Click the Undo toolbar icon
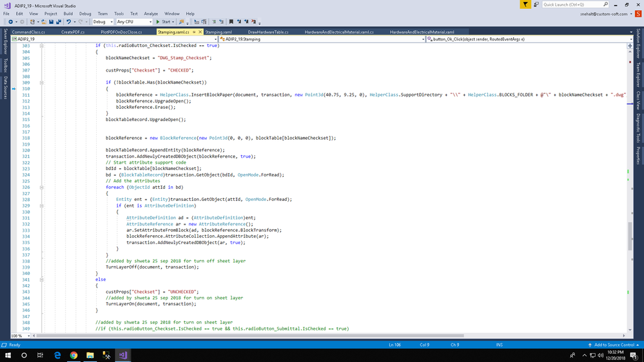The image size is (644, 362). point(69,22)
